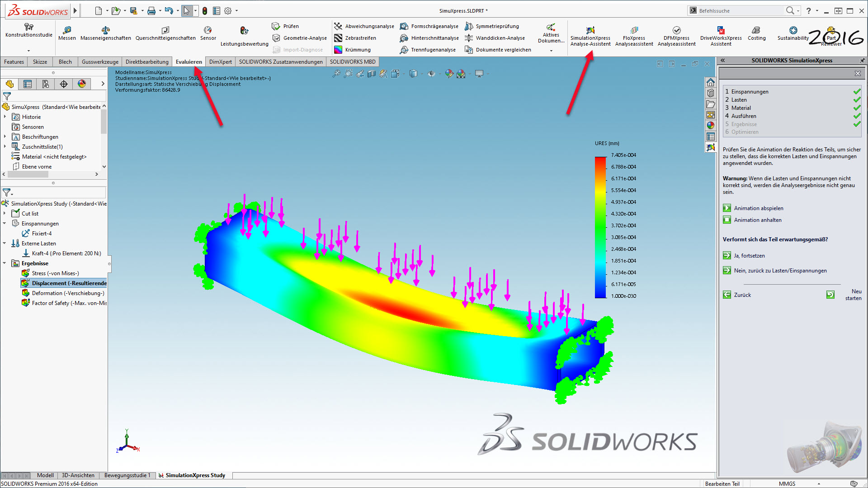This screenshot has width=868, height=488.
Task: Open SOLIDWORKS Zusatzanwendungen tab
Action: pos(281,62)
